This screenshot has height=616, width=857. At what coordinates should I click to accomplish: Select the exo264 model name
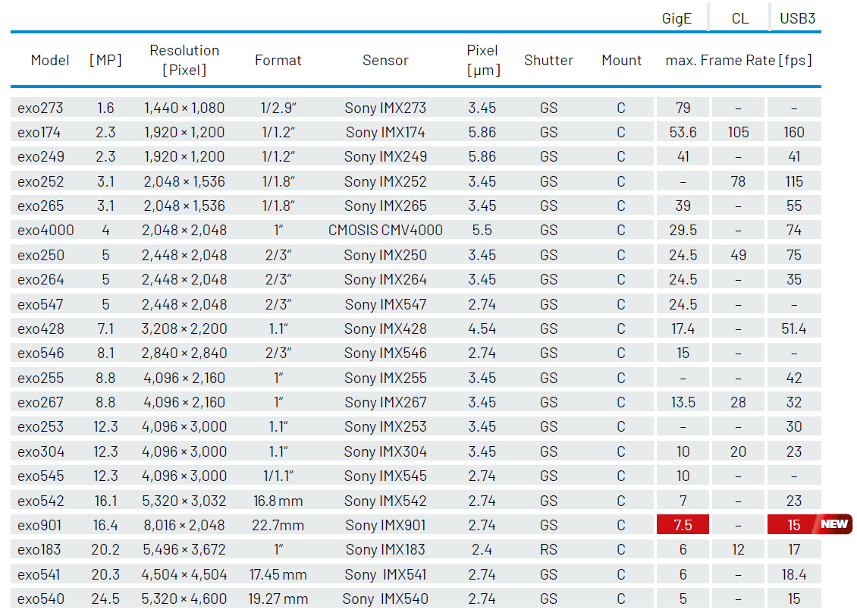tap(40, 279)
